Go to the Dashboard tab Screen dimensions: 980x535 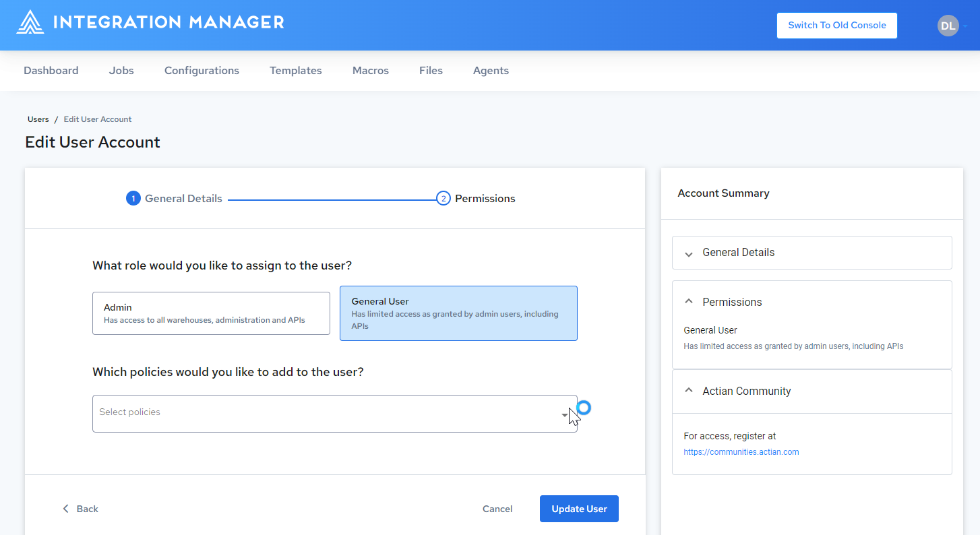click(51, 70)
